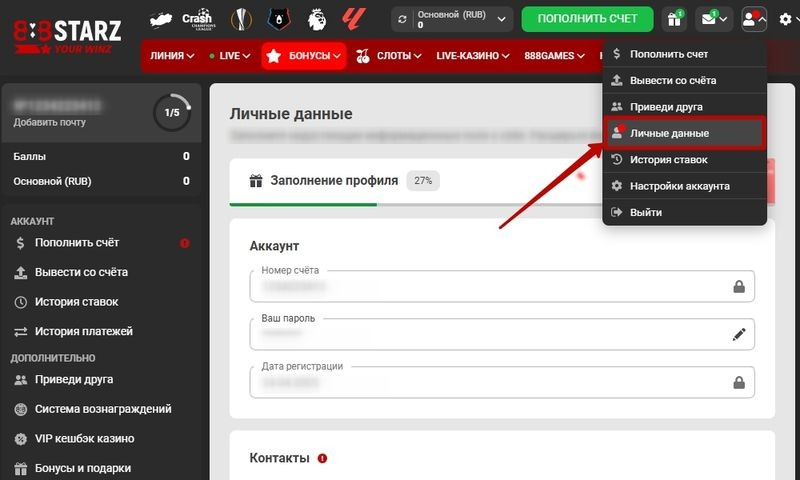
Task: Open the Crash game shortcut icon
Action: click(198, 19)
